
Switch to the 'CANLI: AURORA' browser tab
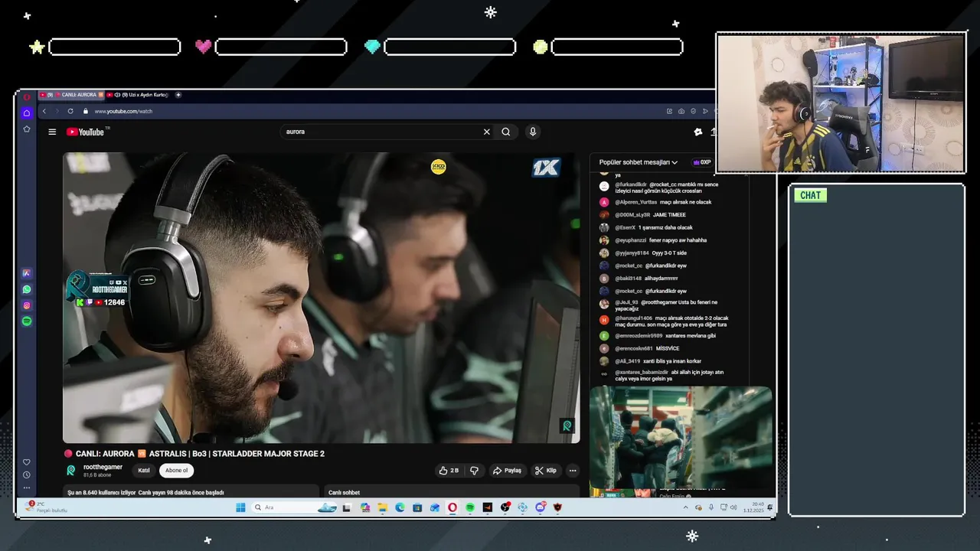point(71,95)
